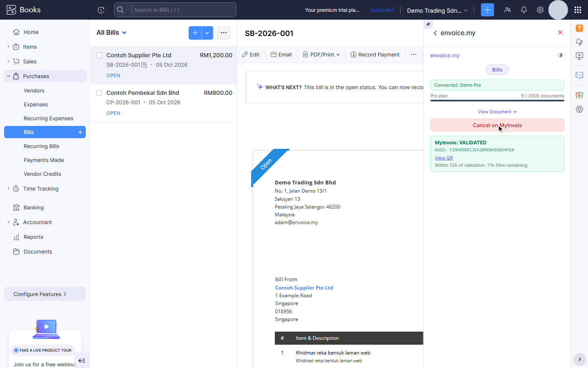Screen dimensions: 588x368
Task: Open the chat support icon in right rail
Action: pos(579,75)
